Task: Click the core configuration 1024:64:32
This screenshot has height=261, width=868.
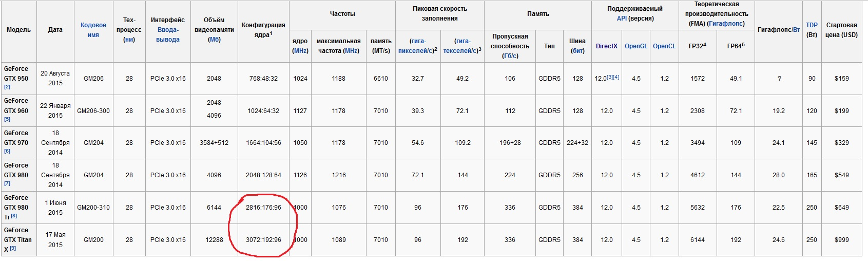Action: click(263, 110)
